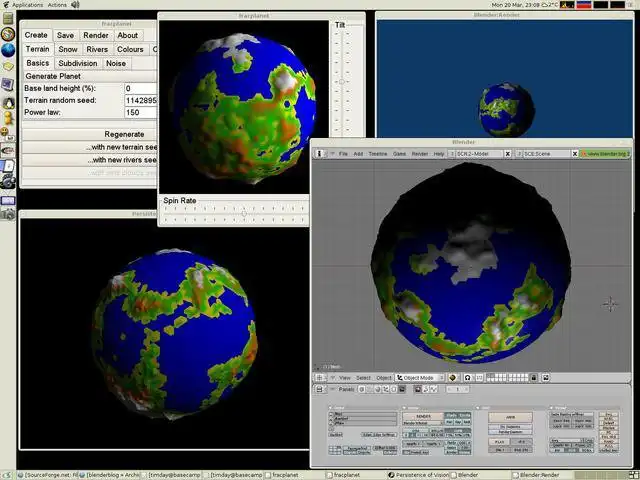Open Blender's Help menu

tap(439, 153)
